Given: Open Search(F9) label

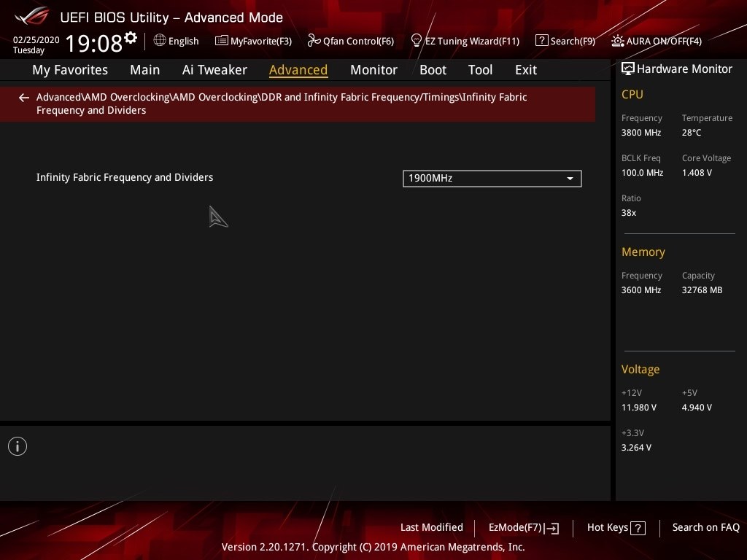Looking at the screenshot, I should pyautogui.click(x=573, y=41).
